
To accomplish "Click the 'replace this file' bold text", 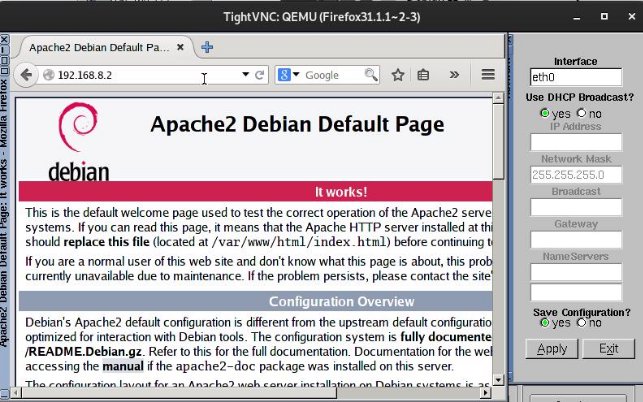I will coord(107,242).
